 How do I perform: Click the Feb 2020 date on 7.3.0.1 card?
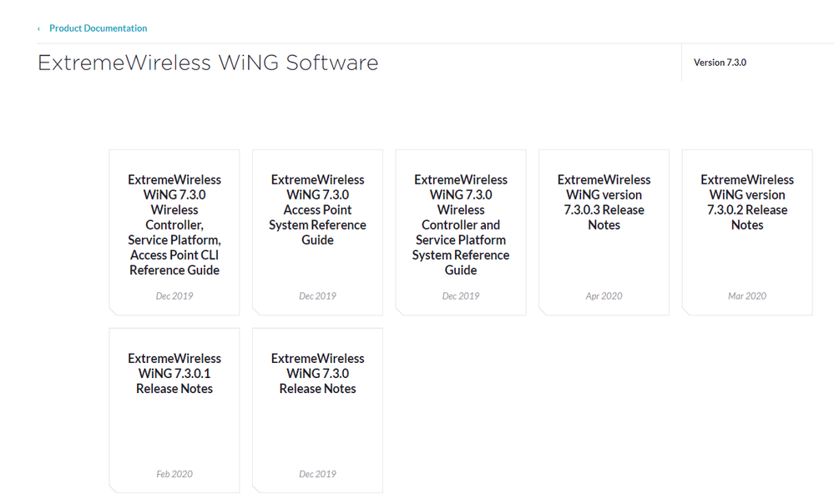click(174, 474)
